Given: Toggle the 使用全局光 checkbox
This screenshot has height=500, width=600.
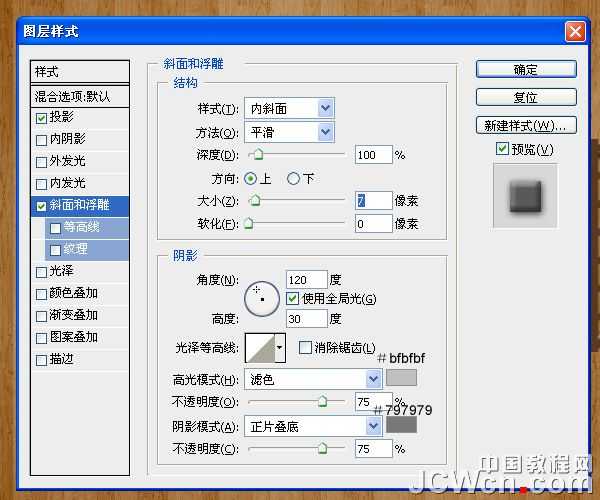Looking at the screenshot, I should click(292, 298).
